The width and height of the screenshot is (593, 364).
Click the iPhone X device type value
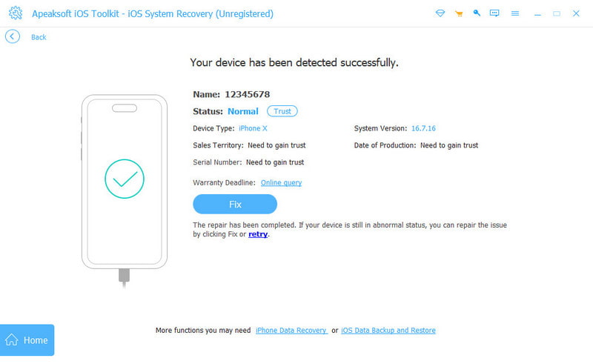253,128
